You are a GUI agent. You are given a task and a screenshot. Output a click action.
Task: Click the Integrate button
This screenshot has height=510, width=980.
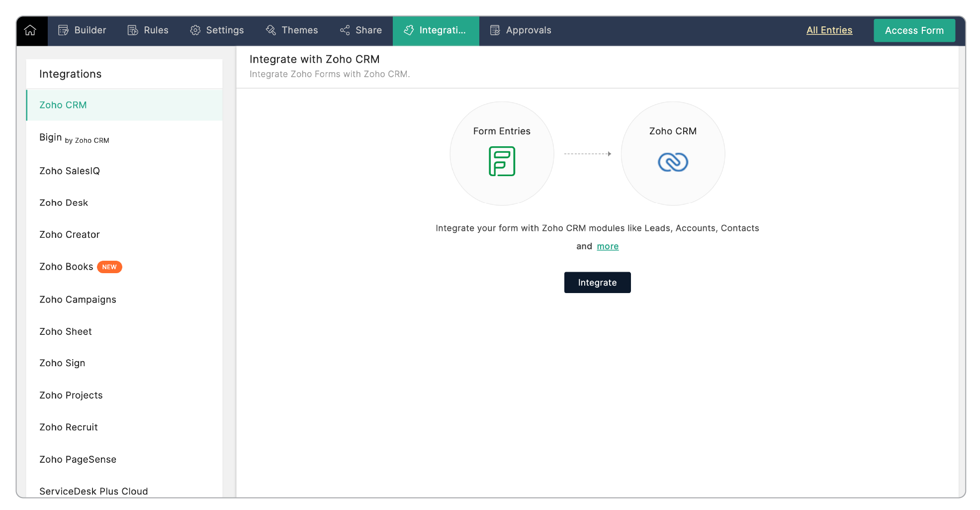click(x=597, y=282)
